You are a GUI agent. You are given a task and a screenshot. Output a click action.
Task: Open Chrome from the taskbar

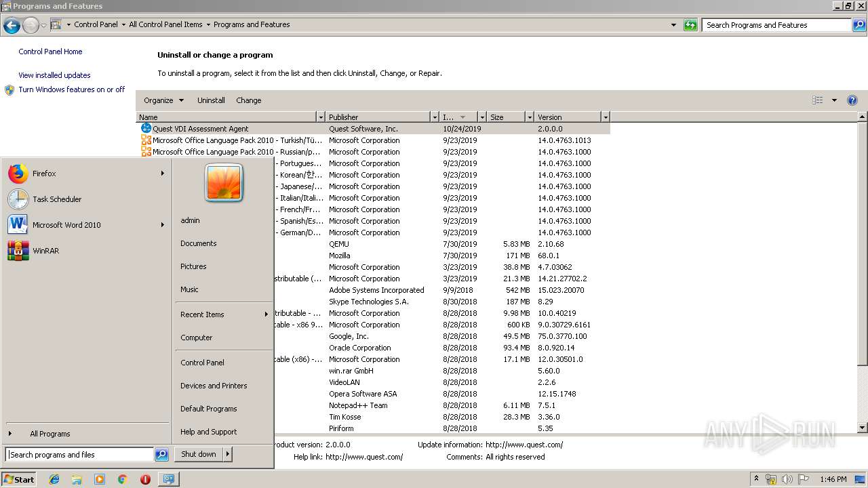(x=122, y=479)
